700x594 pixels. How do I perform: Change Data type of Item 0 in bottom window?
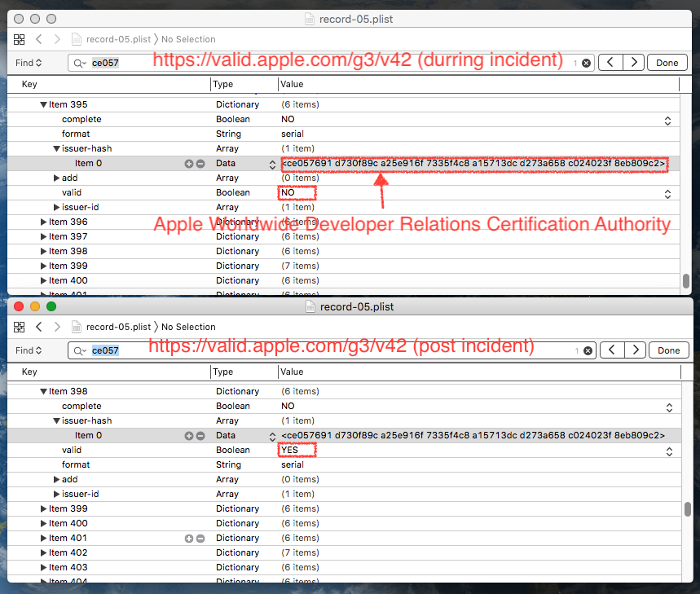click(x=272, y=437)
